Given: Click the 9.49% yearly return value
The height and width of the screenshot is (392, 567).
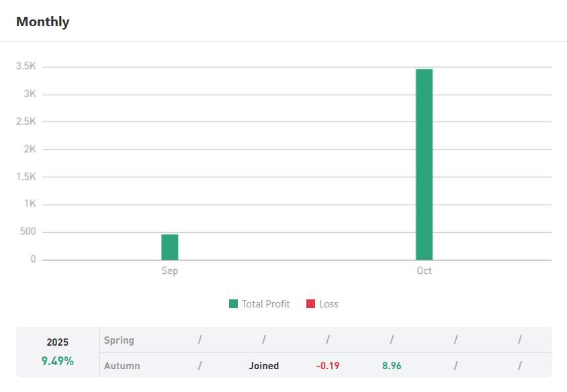Looking at the screenshot, I should [58, 361].
